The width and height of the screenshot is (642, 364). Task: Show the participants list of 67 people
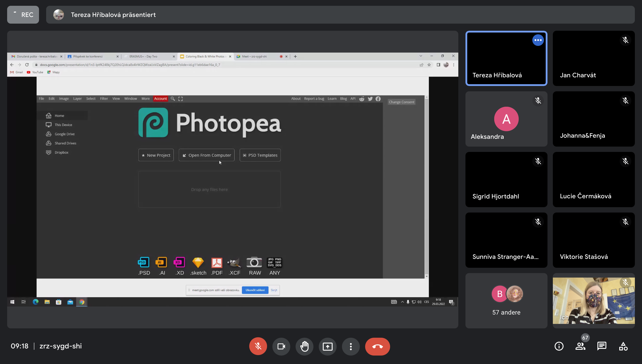(x=580, y=346)
